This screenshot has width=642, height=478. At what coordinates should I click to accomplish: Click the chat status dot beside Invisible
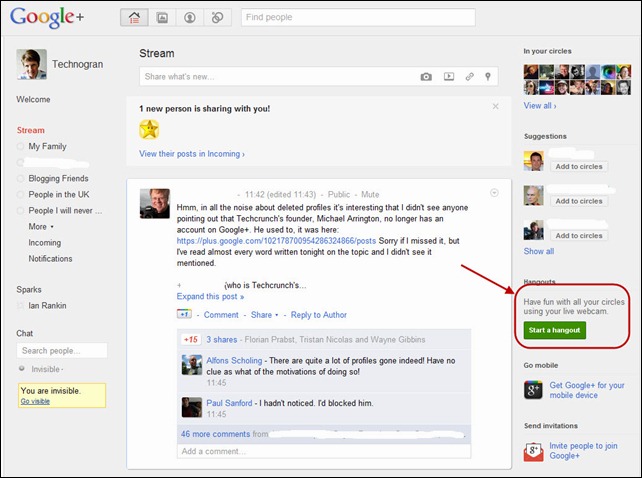[x=22, y=369]
